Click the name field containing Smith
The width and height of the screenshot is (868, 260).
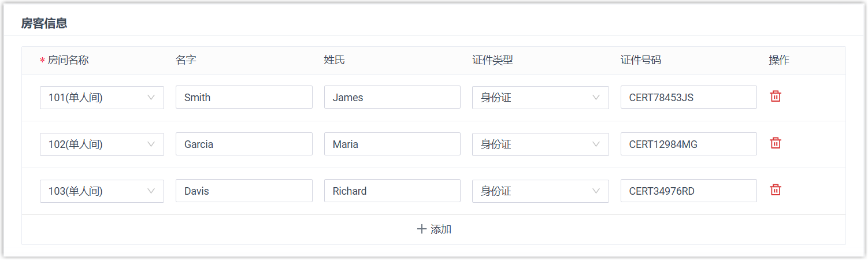244,98
